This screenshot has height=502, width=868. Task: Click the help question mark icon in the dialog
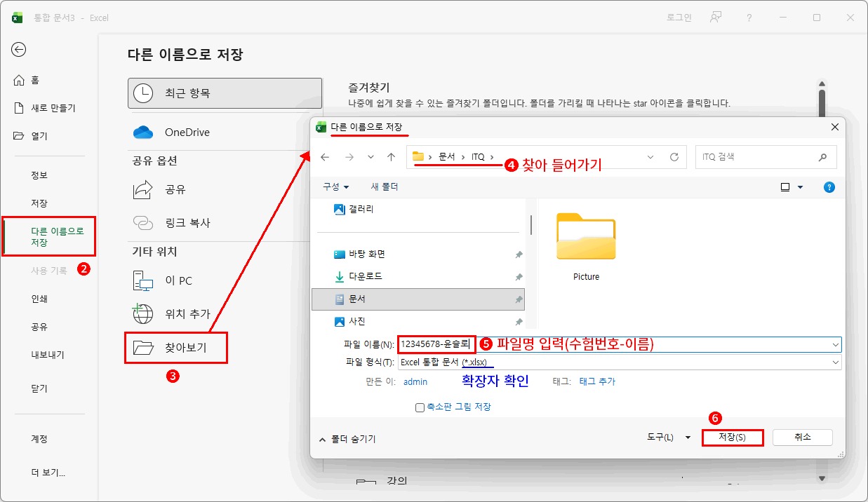pos(829,187)
